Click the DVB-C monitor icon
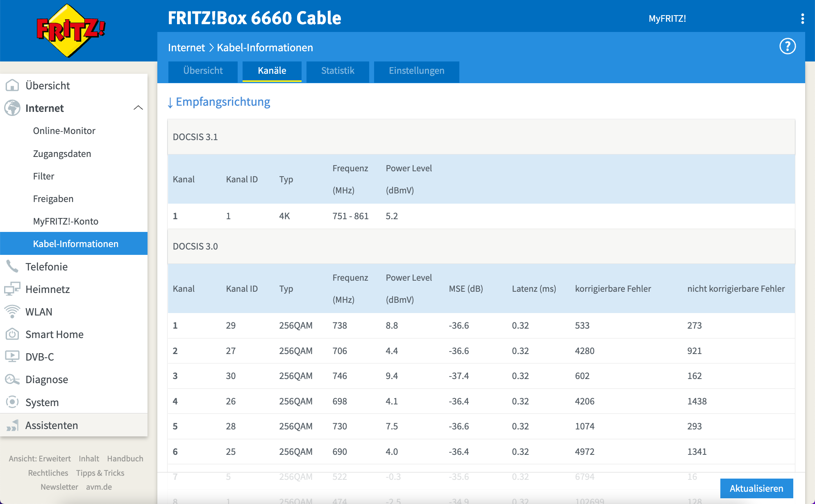 pos(12,356)
